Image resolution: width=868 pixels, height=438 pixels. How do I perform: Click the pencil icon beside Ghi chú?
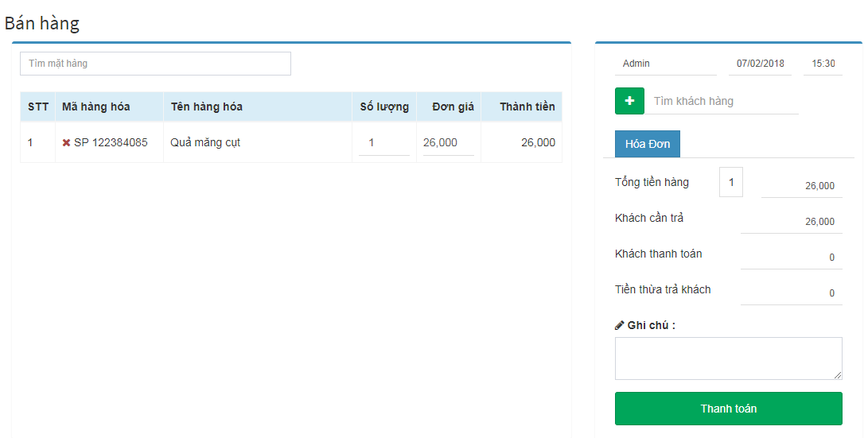click(620, 325)
